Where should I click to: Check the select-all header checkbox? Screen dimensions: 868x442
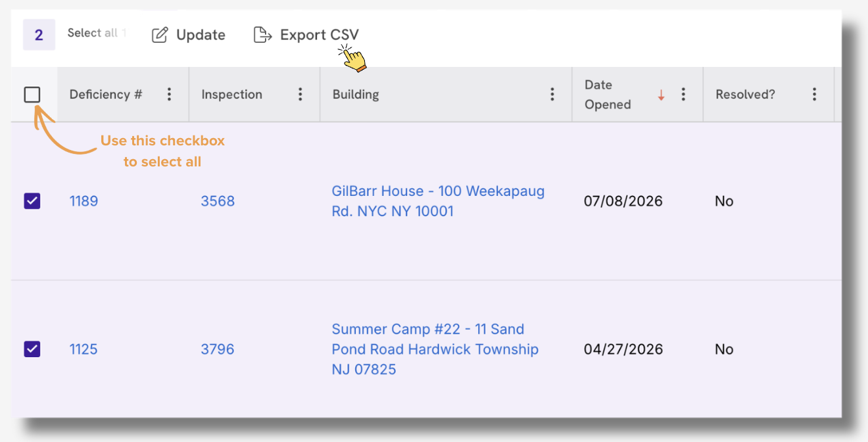coord(32,95)
